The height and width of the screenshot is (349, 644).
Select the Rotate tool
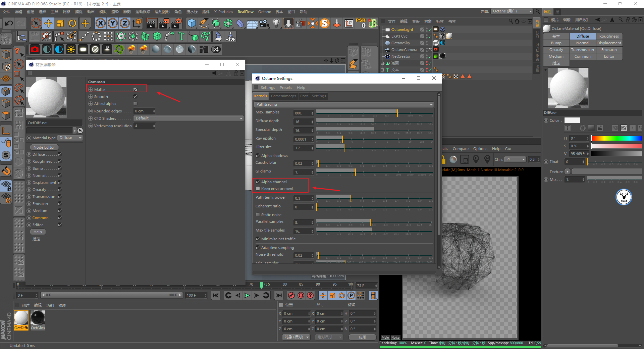[x=72, y=23]
